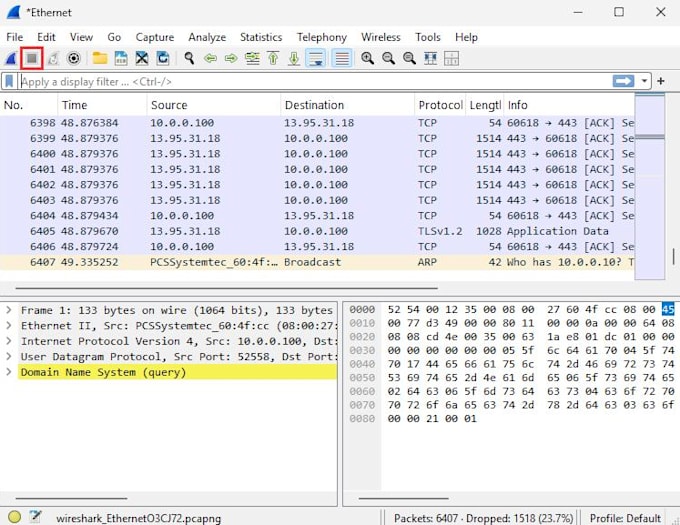Click the hex pane horizontal scrollbar
The width and height of the screenshot is (680, 525).
pyautogui.click(x=403, y=499)
